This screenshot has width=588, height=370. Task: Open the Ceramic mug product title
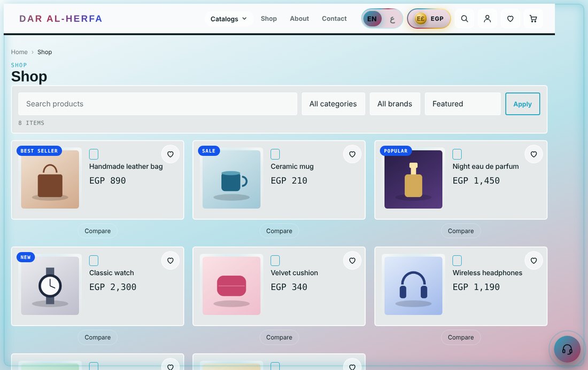click(292, 167)
